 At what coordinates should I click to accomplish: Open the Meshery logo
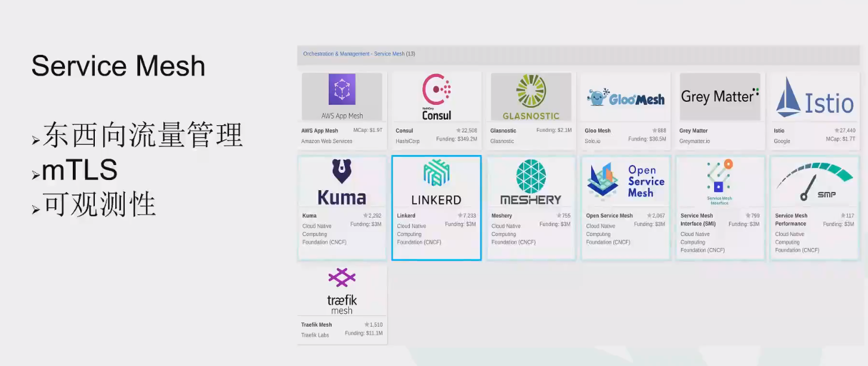coord(531,182)
